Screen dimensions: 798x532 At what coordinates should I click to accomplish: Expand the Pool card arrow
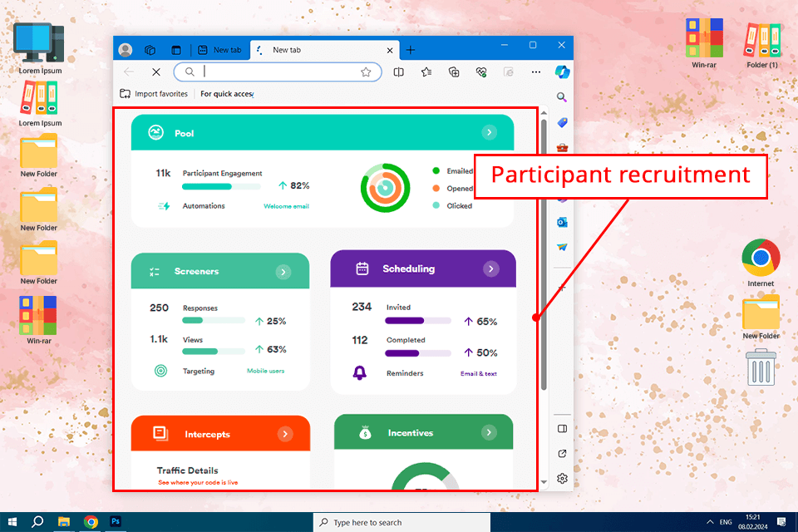tap(489, 132)
